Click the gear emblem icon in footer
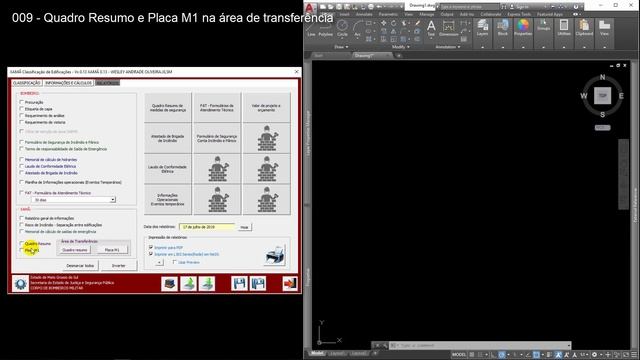 click(20, 284)
